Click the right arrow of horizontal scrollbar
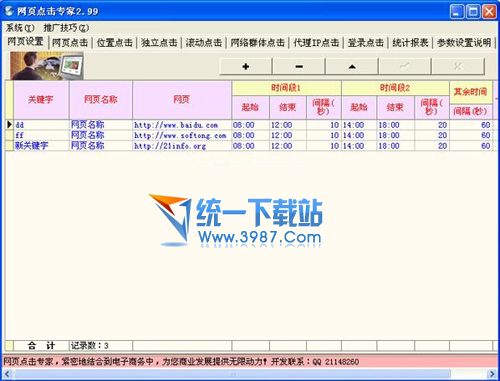This screenshot has height=381, width=500. (492, 374)
